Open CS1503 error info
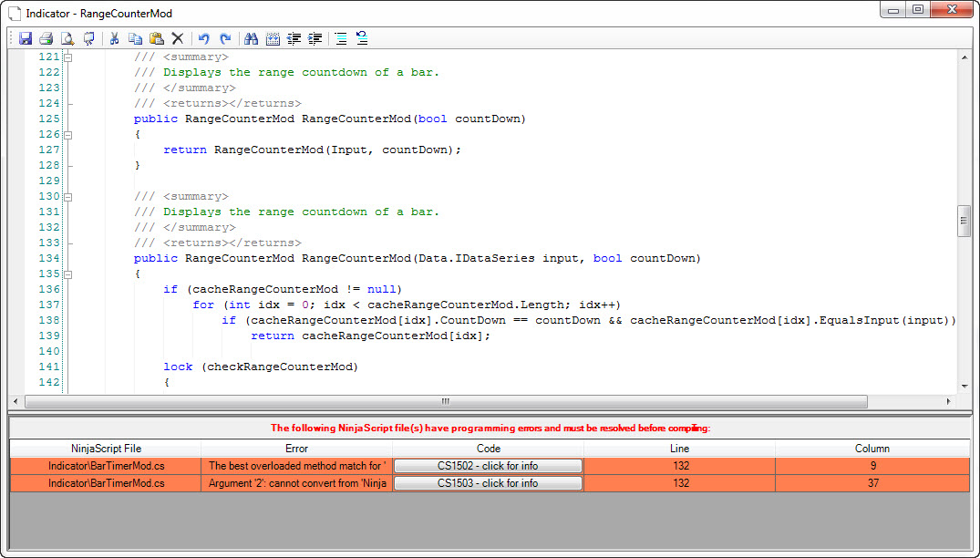Screen dimensions: 980x558 (488, 483)
